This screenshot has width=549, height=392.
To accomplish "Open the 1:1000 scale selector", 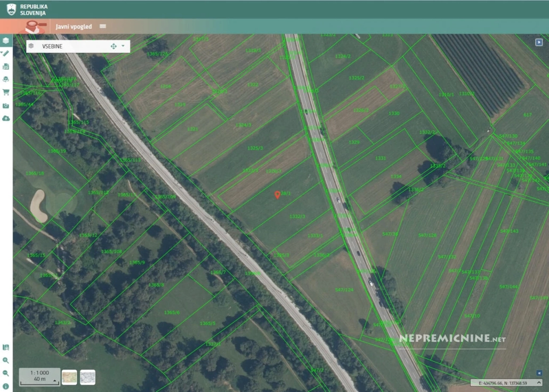I will tap(39, 376).
